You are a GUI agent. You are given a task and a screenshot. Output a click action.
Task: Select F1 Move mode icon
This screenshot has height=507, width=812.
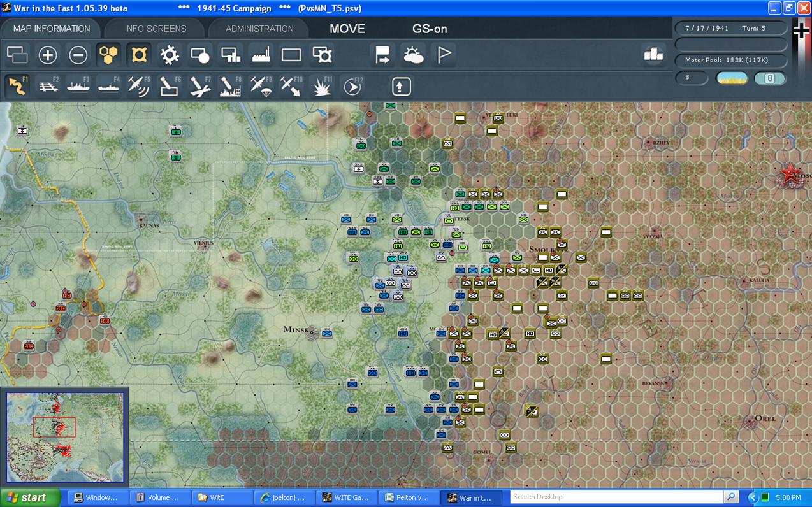(x=17, y=86)
